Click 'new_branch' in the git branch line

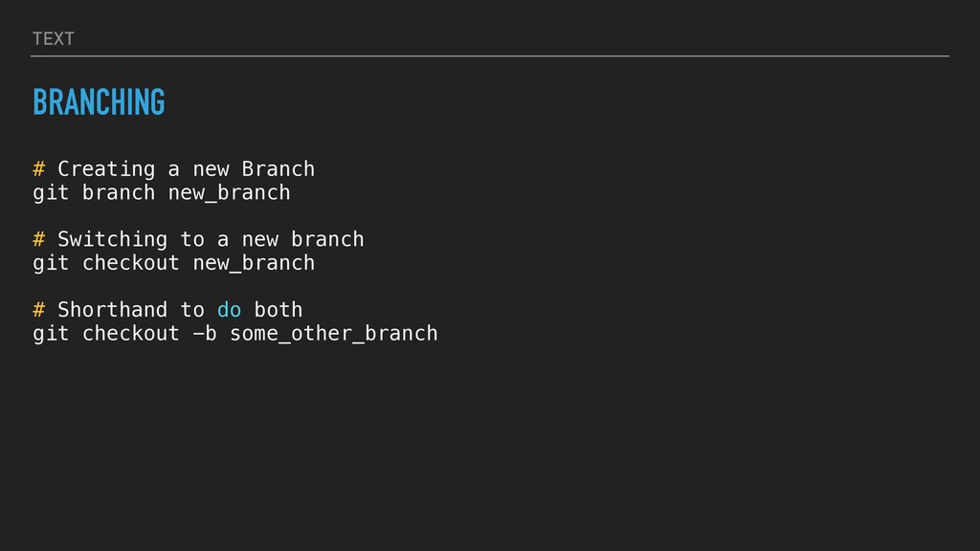[229, 192]
